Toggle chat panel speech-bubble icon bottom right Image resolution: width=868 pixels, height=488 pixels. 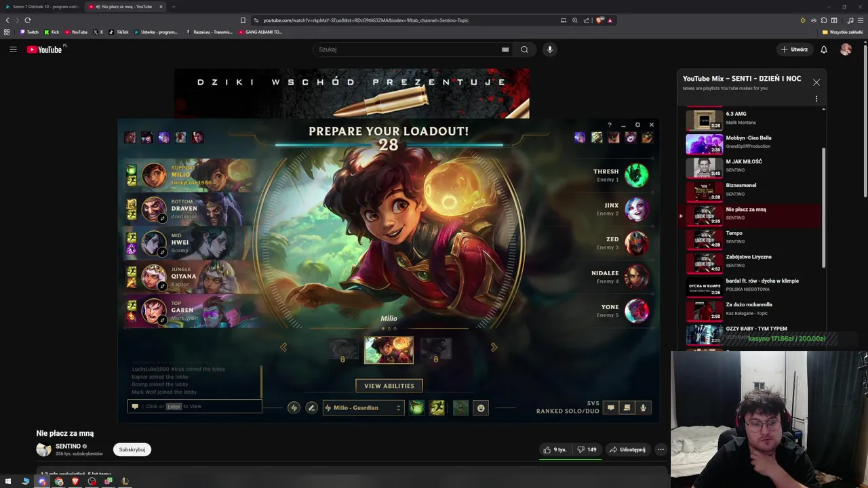pyautogui.click(x=610, y=407)
